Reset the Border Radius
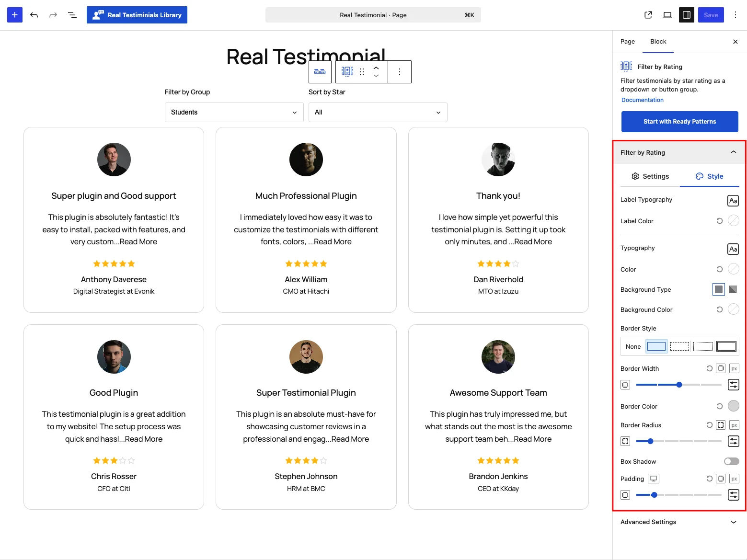Screen dimensions: 747x560 click(710, 425)
